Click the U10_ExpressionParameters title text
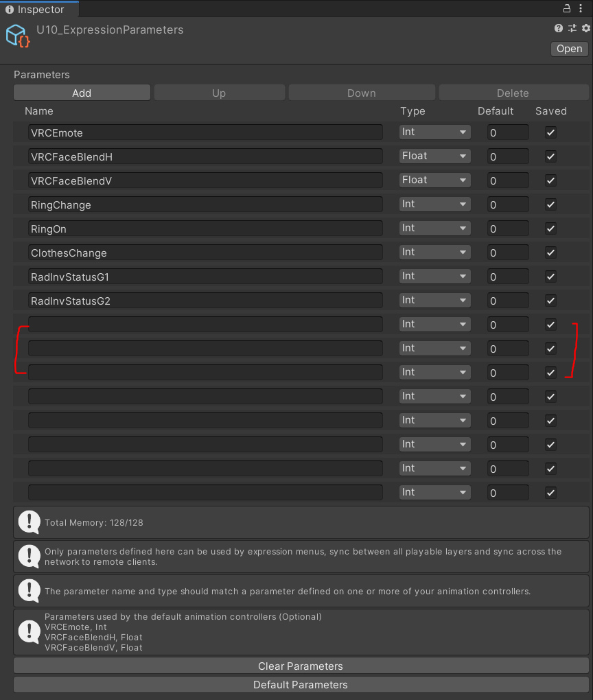This screenshot has width=593, height=700. coord(110,30)
